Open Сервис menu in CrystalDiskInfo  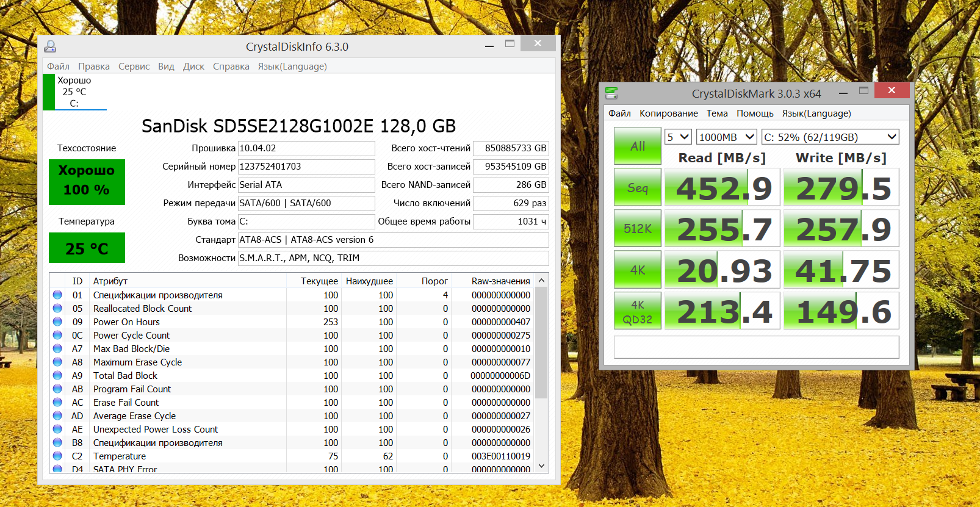134,67
